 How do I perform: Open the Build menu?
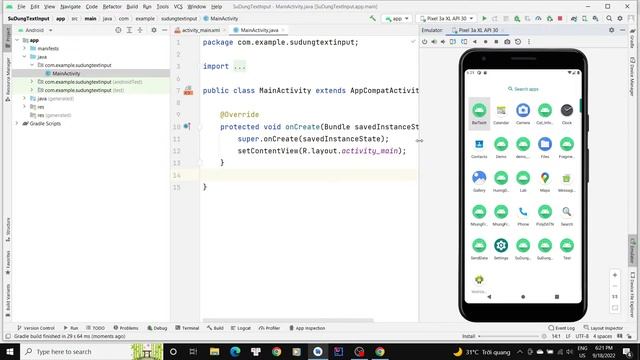point(132,7)
